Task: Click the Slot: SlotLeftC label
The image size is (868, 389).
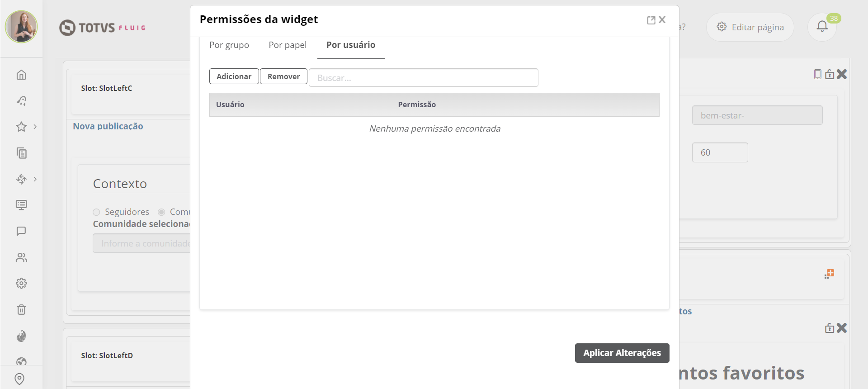Action: point(107,88)
